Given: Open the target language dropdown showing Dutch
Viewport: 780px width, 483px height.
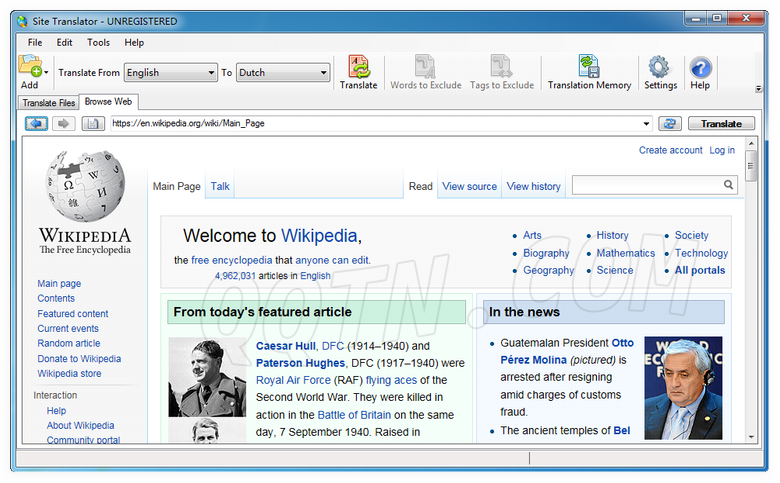Looking at the screenshot, I should click(x=283, y=73).
